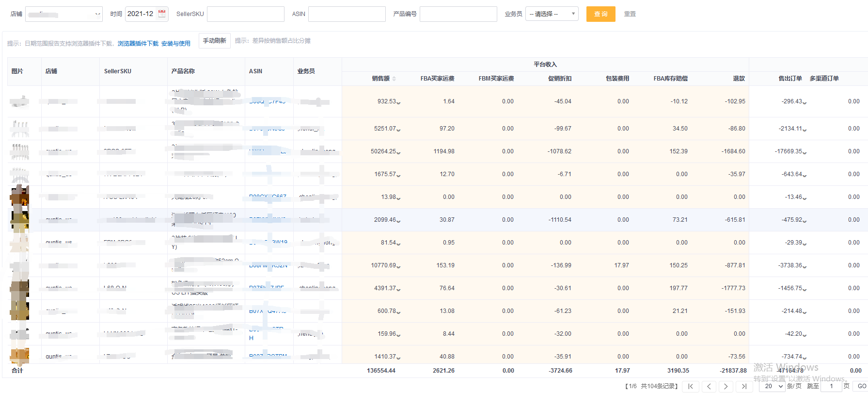Expand the caret beside 销售额 10770.69
Image resolution: width=868 pixels, height=393 pixels.
point(398,267)
